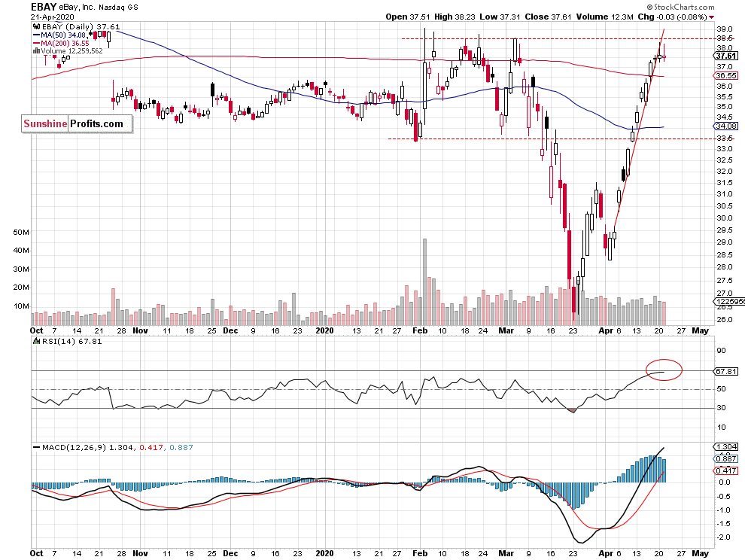Click the blue 0.887 value in MACD legend
The width and height of the screenshot is (745, 560).
(x=181, y=447)
